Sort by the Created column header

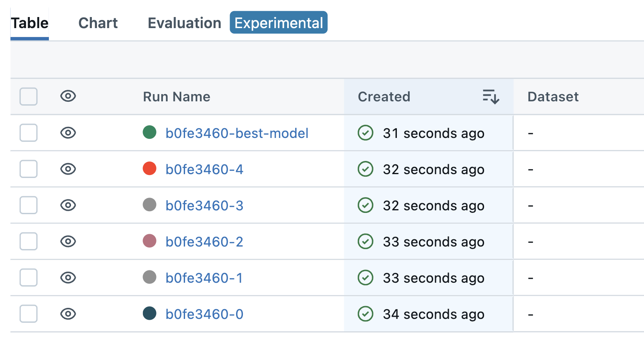(384, 97)
